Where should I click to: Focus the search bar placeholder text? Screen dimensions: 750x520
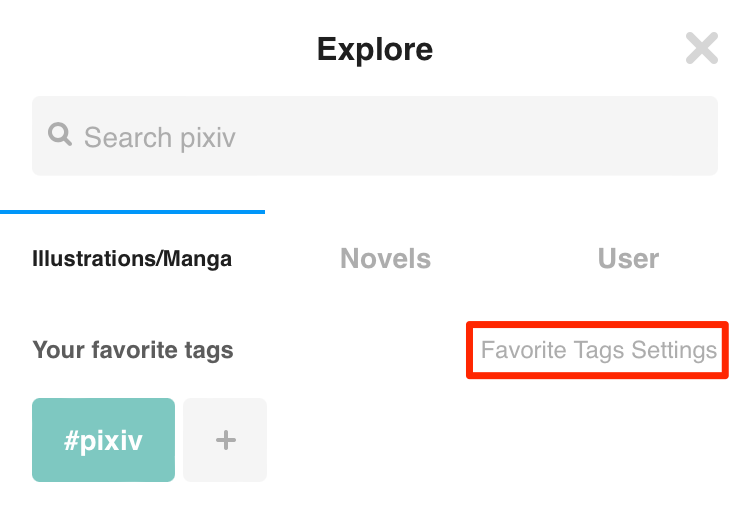coord(159,138)
